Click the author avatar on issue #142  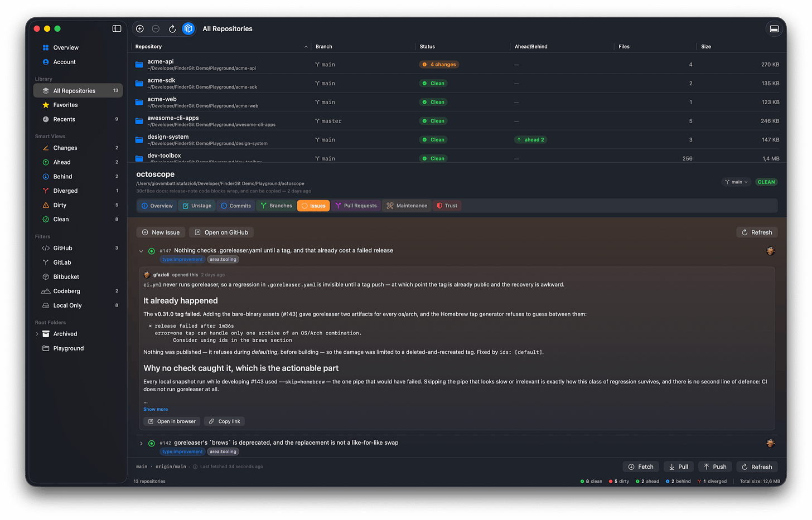point(771,444)
